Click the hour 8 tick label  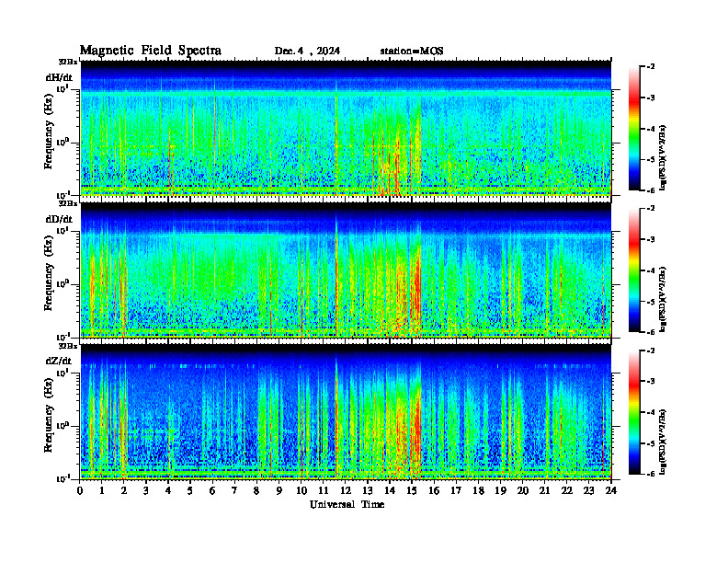pyautogui.click(x=256, y=491)
